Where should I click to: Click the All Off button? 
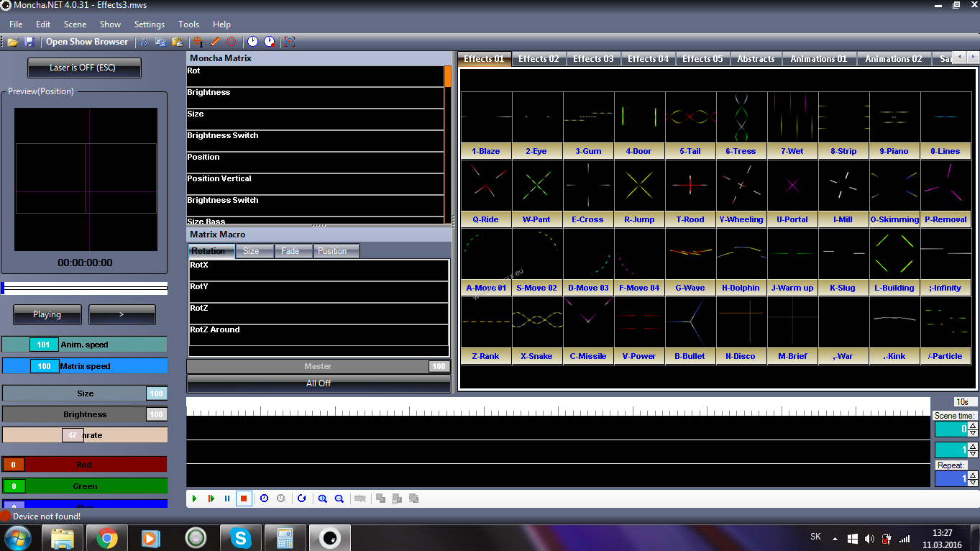319,383
